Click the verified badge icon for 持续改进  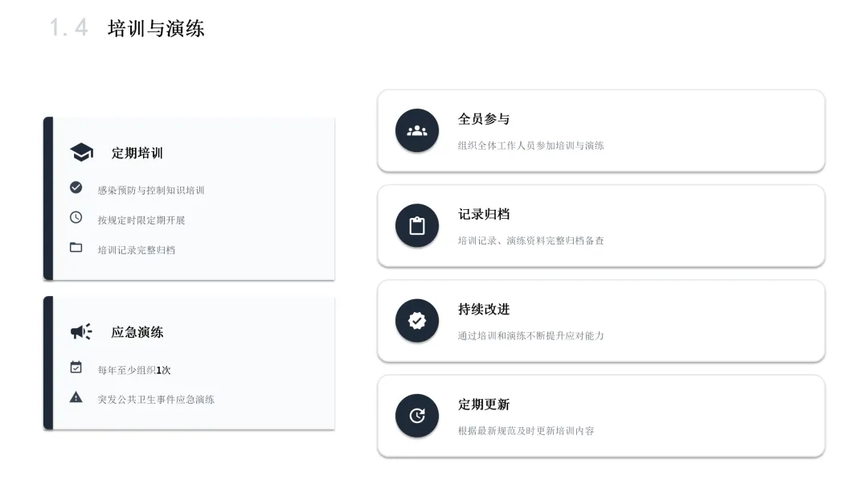coord(417,321)
